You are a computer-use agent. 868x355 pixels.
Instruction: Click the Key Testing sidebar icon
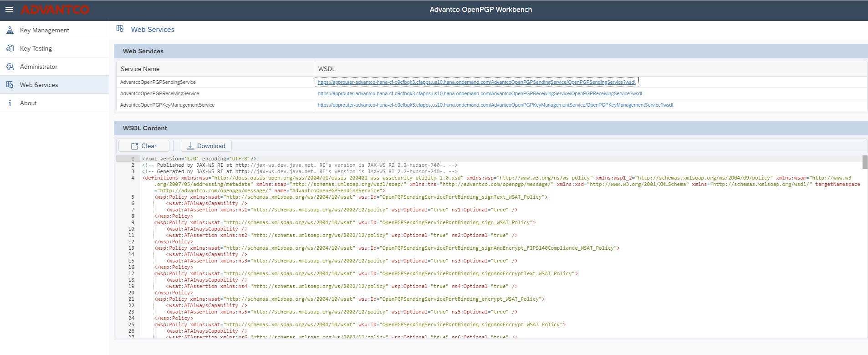point(10,48)
